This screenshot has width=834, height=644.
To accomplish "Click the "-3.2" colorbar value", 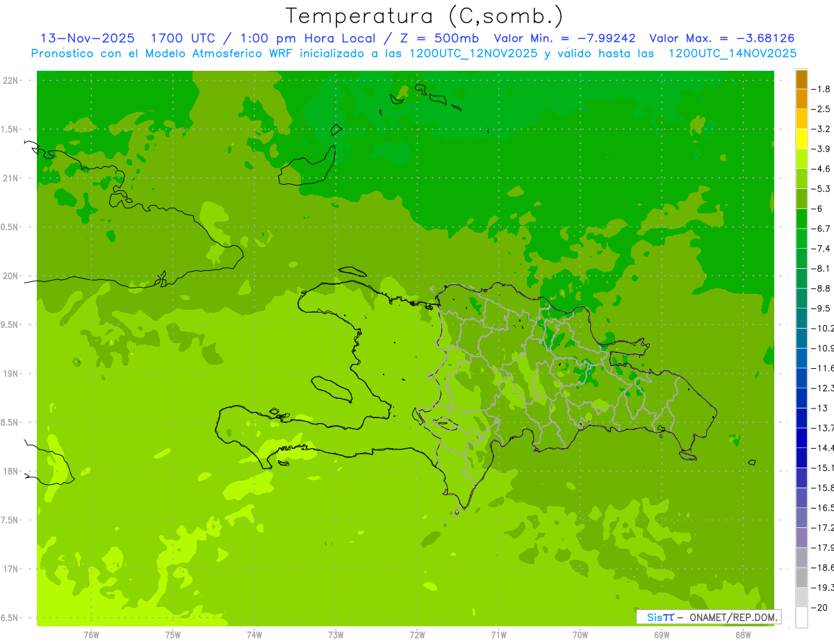I will coord(821,129).
